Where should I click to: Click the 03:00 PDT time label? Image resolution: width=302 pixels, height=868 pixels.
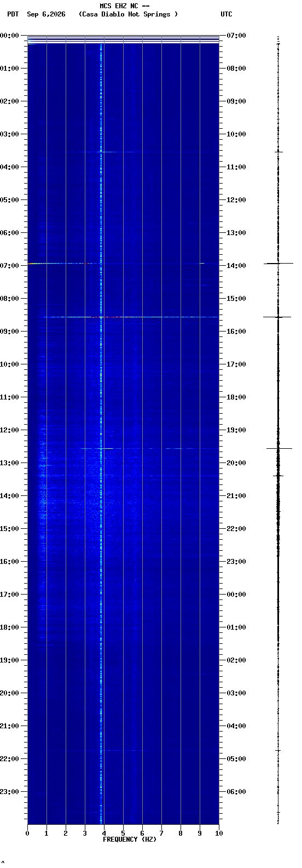[9, 134]
